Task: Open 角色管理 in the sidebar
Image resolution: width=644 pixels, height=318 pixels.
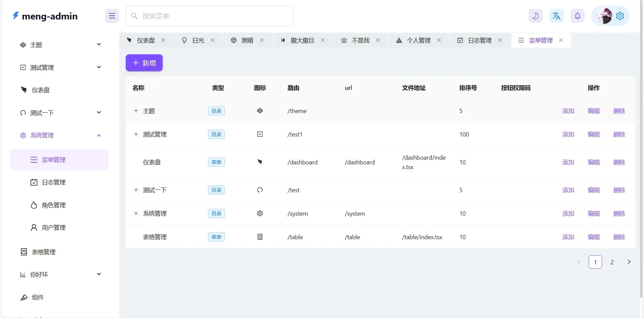Action: click(54, 205)
